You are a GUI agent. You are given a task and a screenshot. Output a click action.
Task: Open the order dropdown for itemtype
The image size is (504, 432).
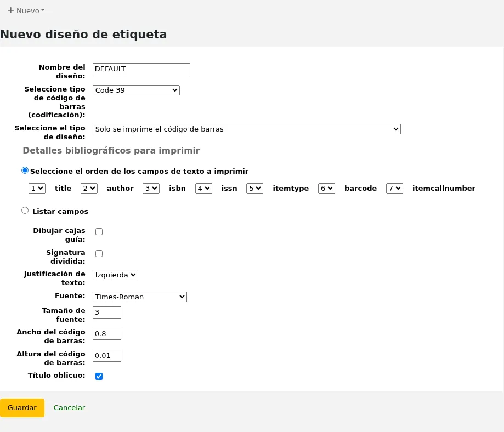[x=255, y=189]
